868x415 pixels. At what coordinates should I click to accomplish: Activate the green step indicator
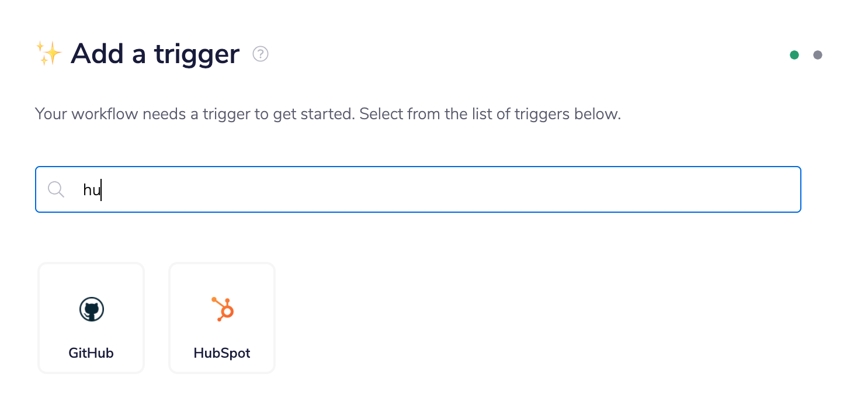pyautogui.click(x=794, y=54)
